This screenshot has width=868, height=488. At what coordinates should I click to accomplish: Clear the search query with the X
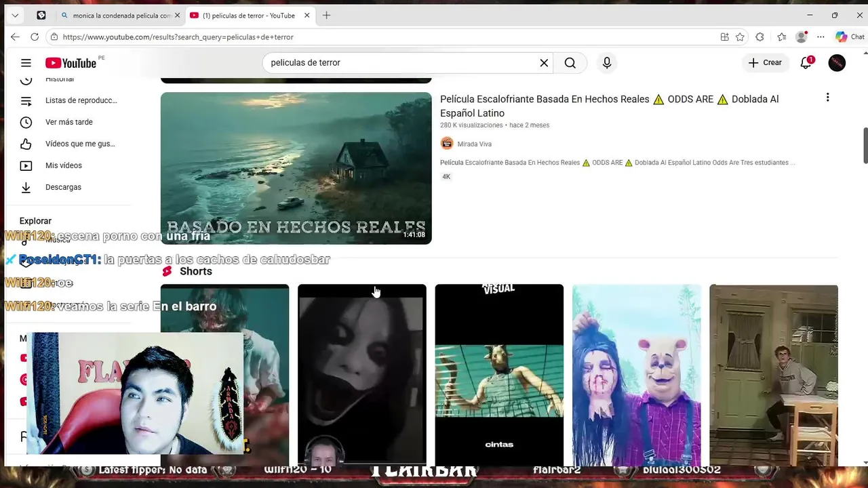[x=544, y=63]
